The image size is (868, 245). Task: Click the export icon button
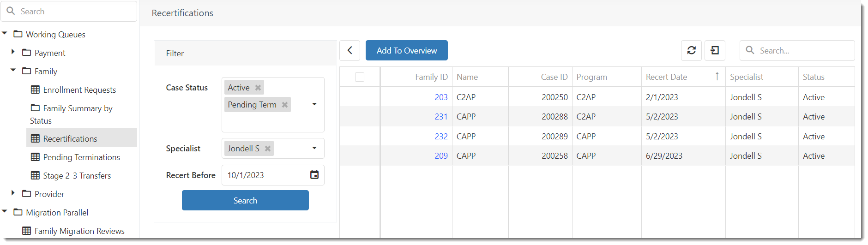pyautogui.click(x=715, y=50)
